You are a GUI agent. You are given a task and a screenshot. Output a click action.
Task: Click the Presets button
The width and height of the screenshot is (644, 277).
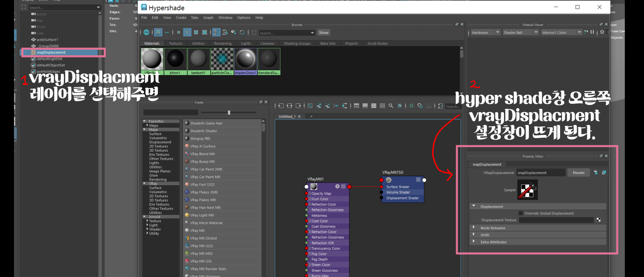(578, 173)
